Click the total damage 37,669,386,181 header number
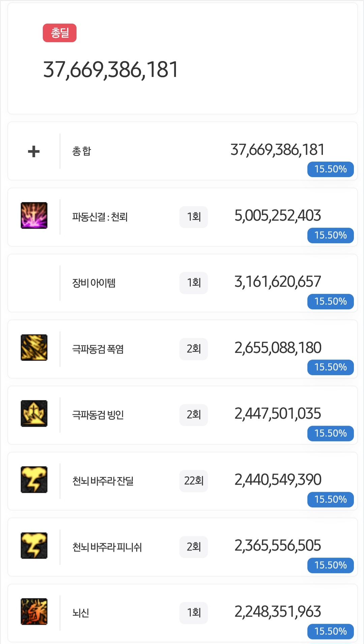Viewport: 364px width, 644px height. point(111,70)
